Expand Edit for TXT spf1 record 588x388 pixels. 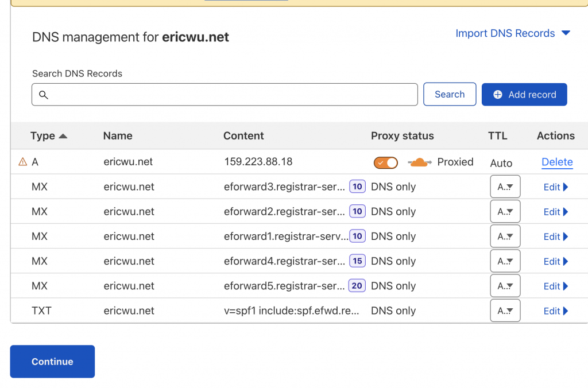click(556, 311)
